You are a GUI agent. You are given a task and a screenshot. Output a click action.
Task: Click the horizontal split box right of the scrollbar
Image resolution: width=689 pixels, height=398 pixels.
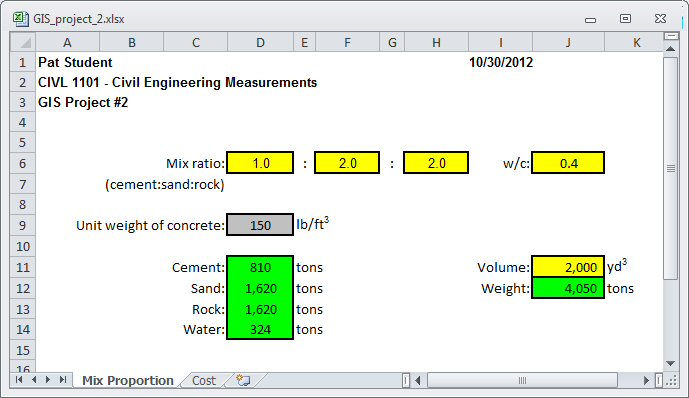point(659,380)
